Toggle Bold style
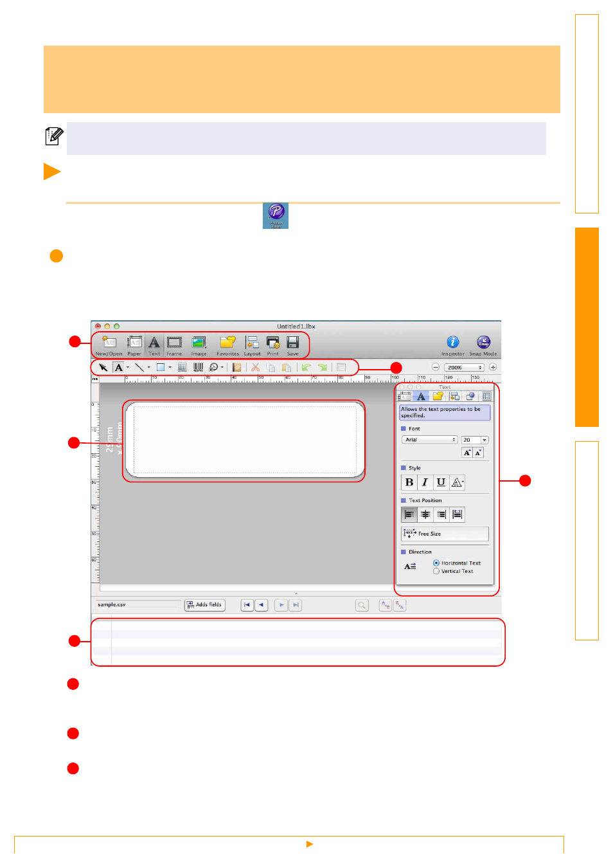 coord(409,482)
